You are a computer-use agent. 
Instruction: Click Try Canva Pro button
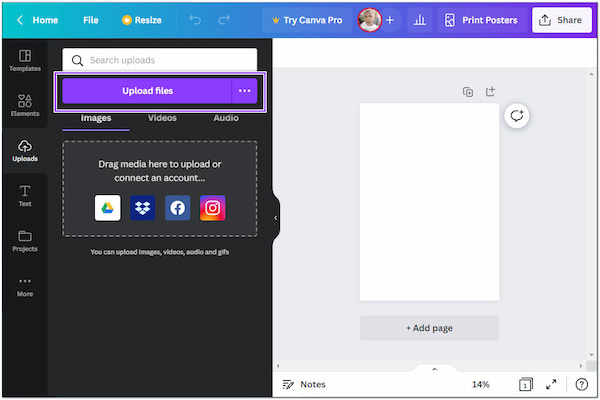pos(307,20)
